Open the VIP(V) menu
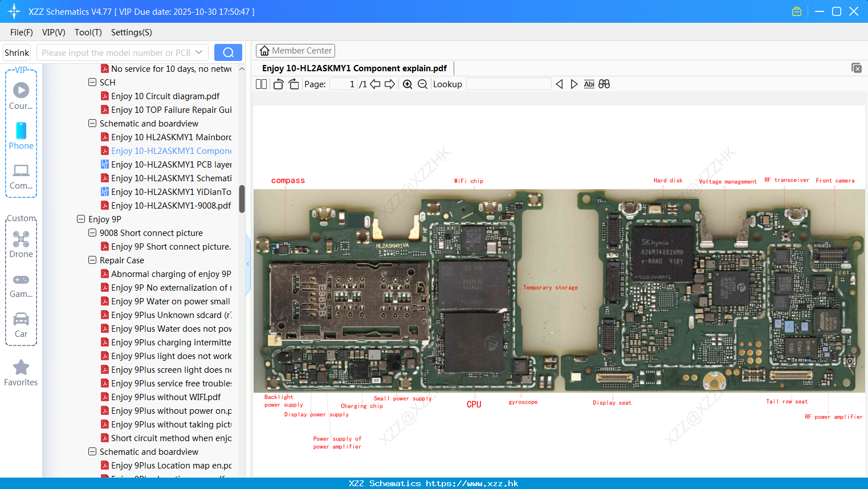868x489 pixels. (54, 32)
